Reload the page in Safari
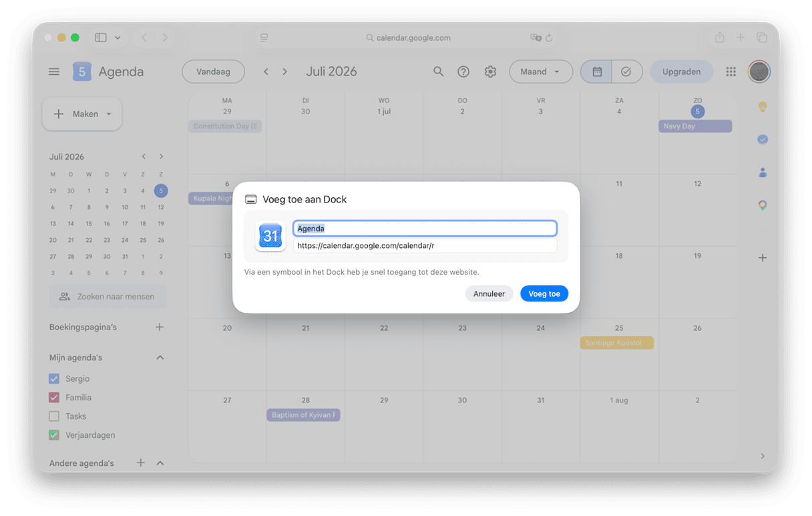The image size is (812, 516). pos(549,38)
